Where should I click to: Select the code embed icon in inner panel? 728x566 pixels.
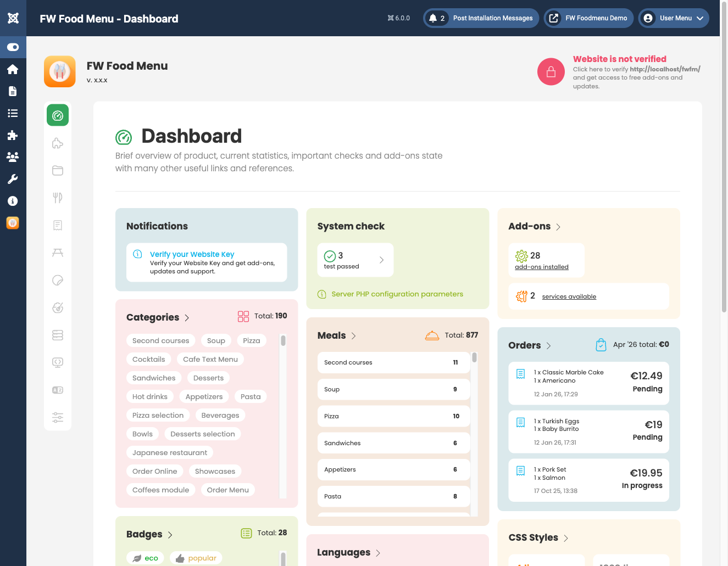pyautogui.click(x=58, y=362)
